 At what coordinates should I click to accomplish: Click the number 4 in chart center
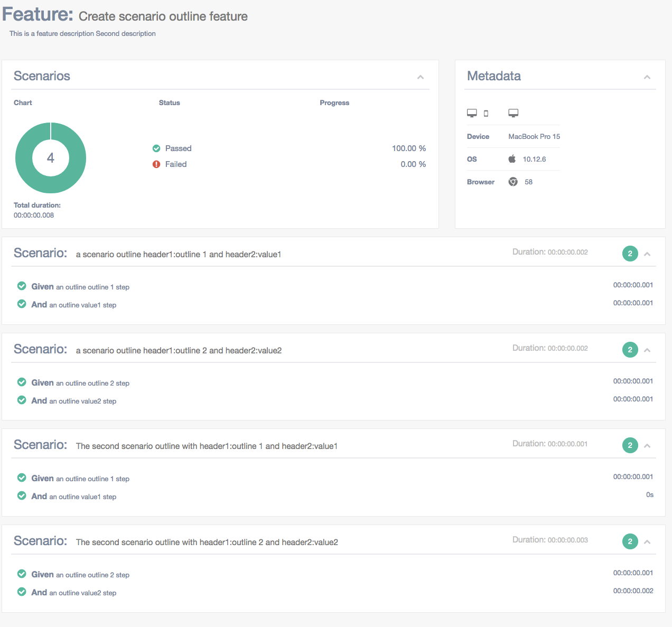(51, 158)
